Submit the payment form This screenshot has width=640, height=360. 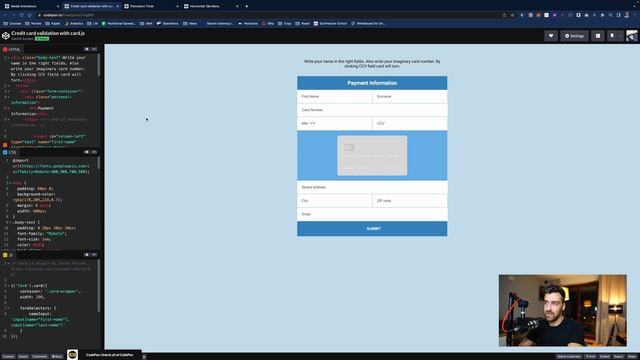coord(372,229)
